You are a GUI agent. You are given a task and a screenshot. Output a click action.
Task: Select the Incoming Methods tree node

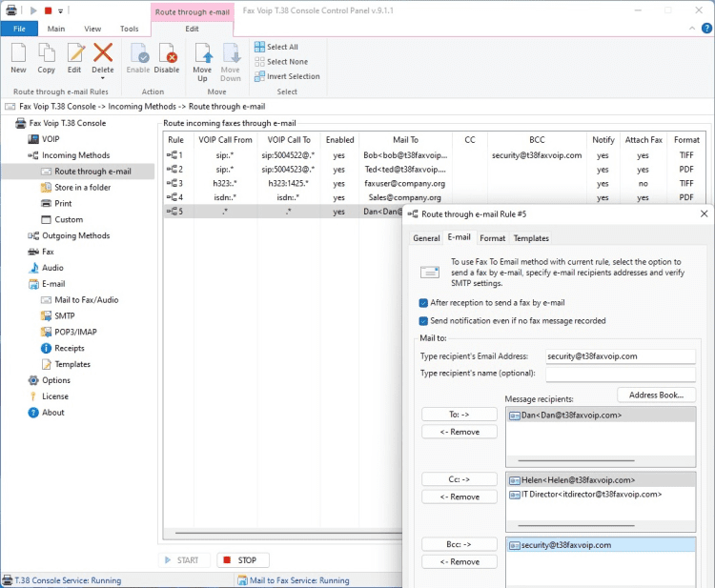(75, 155)
